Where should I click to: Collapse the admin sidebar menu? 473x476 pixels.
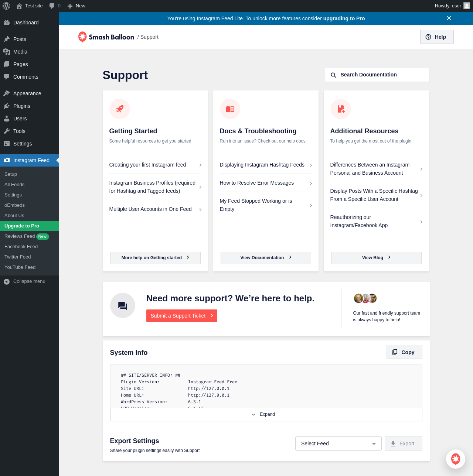pos(30,281)
